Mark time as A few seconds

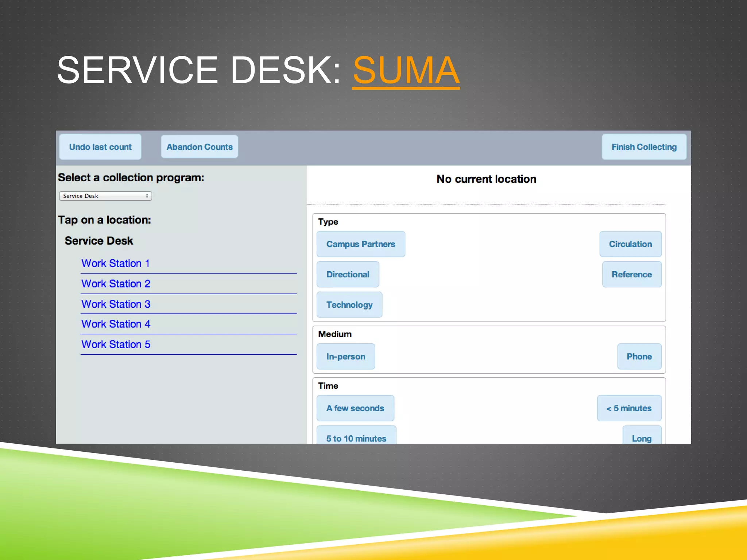pyautogui.click(x=355, y=408)
